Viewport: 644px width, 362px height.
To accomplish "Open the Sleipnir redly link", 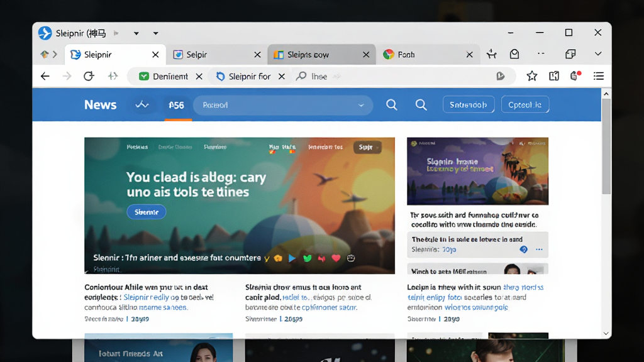I will click(146, 297).
